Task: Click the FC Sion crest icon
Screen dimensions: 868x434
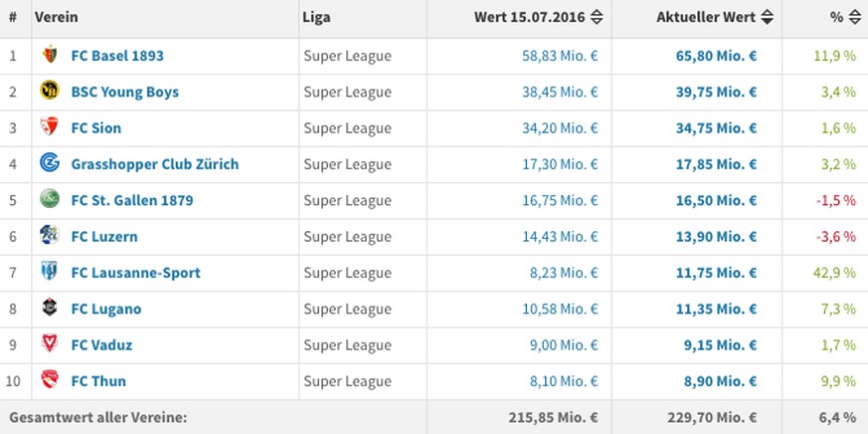Action: click(50, 126)
